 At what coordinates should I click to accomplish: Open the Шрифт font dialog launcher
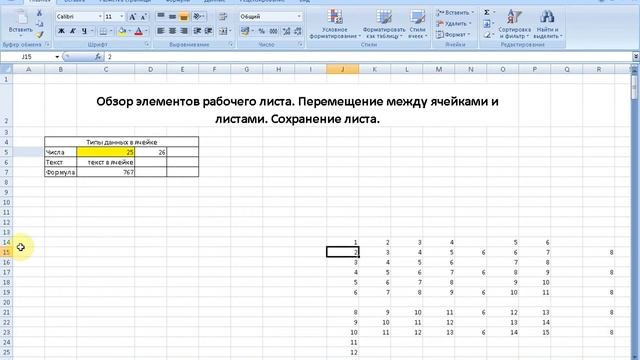[x=147, y=44]
